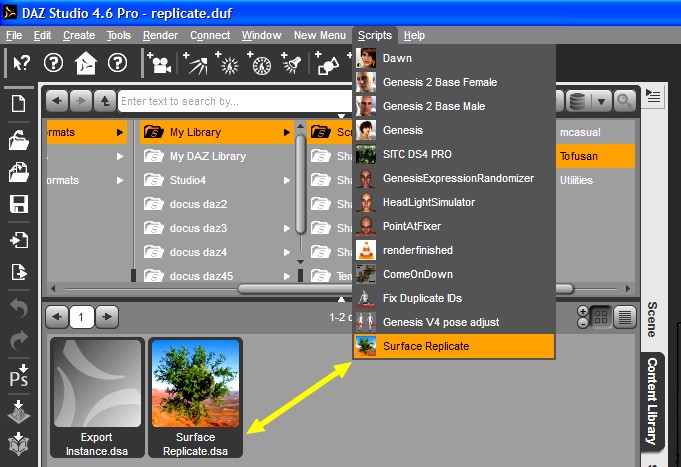
Task: Click the database icon in the search bar
Action: click(577, 101)
